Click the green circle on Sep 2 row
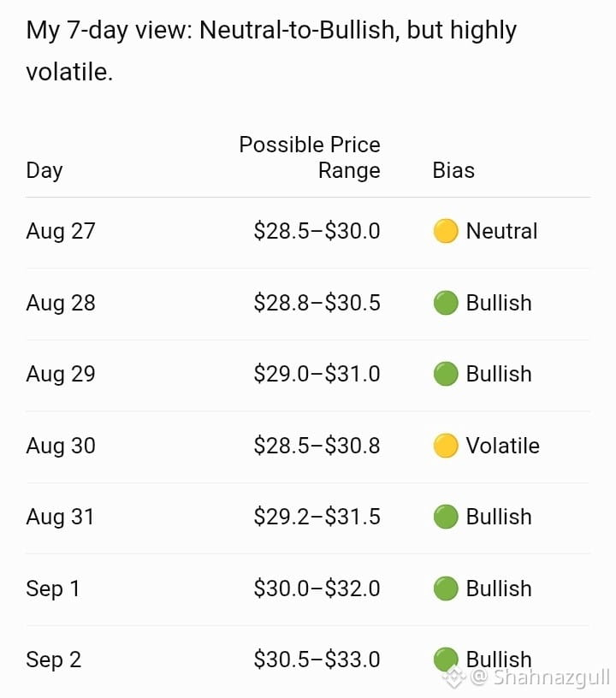This screenshot has height=698, width=616. click(x=446, y=660)
